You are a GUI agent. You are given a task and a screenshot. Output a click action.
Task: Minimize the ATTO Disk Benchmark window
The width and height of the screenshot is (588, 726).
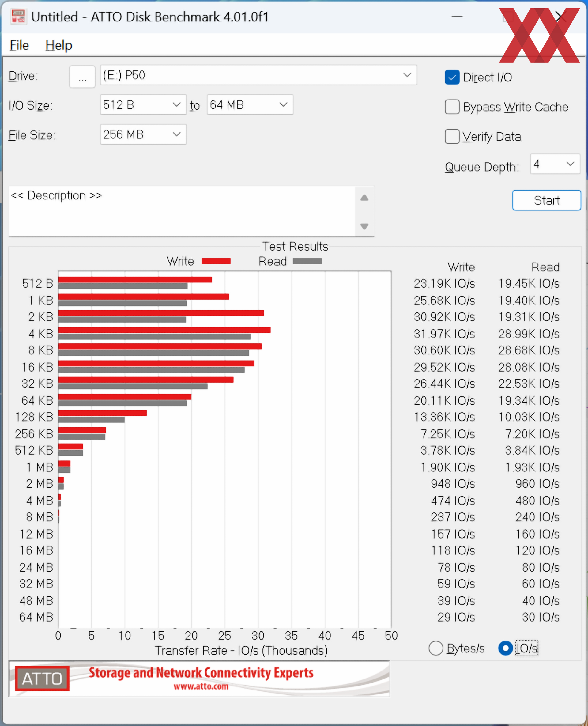(x=457, y=17)
